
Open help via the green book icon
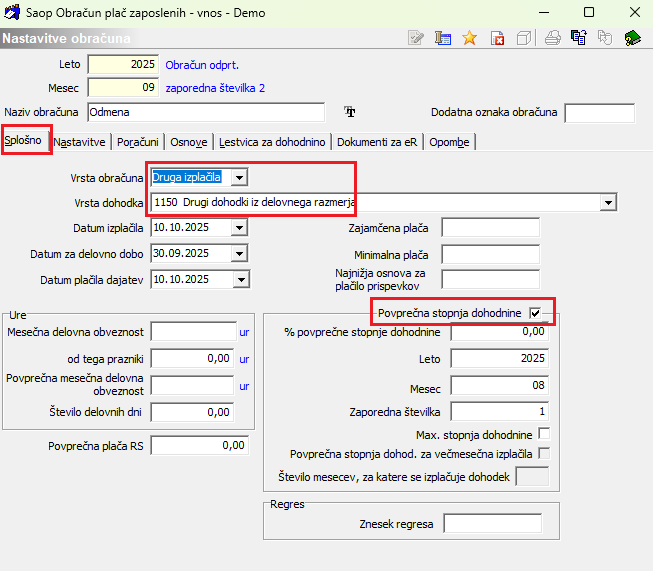click(632, 38)
